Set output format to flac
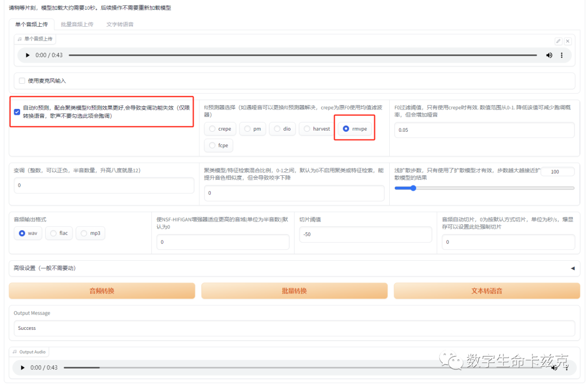The width and height of the screenshot is (588, 387). tap(59, 234)
